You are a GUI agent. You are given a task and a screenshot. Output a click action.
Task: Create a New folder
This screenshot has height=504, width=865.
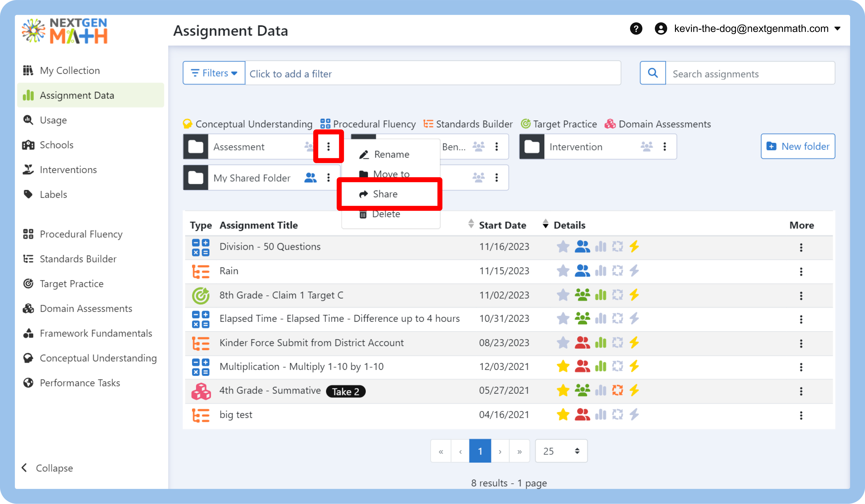798,147
